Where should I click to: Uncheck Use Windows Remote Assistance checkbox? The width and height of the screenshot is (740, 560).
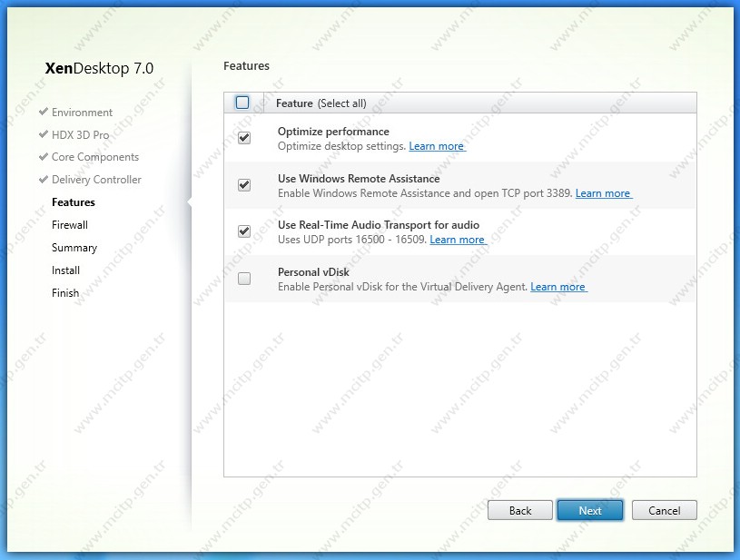point(244,185)
